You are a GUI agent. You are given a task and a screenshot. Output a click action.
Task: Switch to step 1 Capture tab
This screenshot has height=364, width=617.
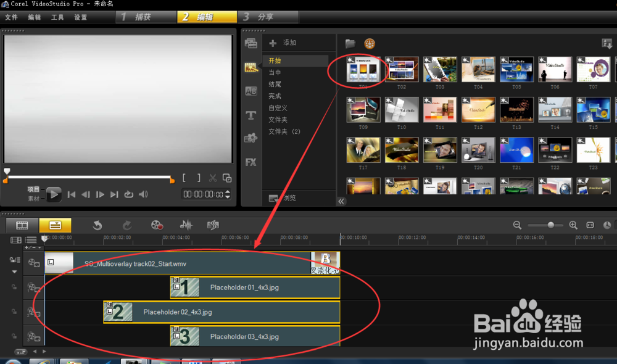tap(146, 17)
